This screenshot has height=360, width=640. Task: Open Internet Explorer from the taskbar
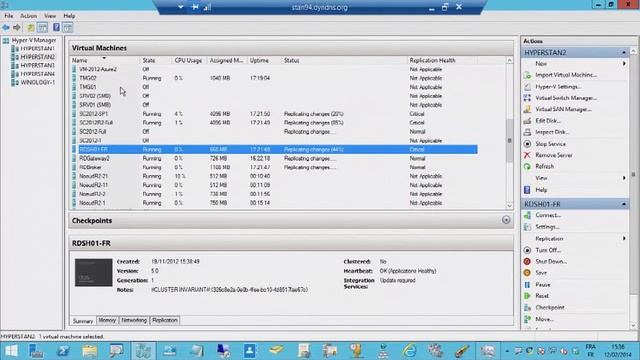pyautogui.click(x=409, y=351)
